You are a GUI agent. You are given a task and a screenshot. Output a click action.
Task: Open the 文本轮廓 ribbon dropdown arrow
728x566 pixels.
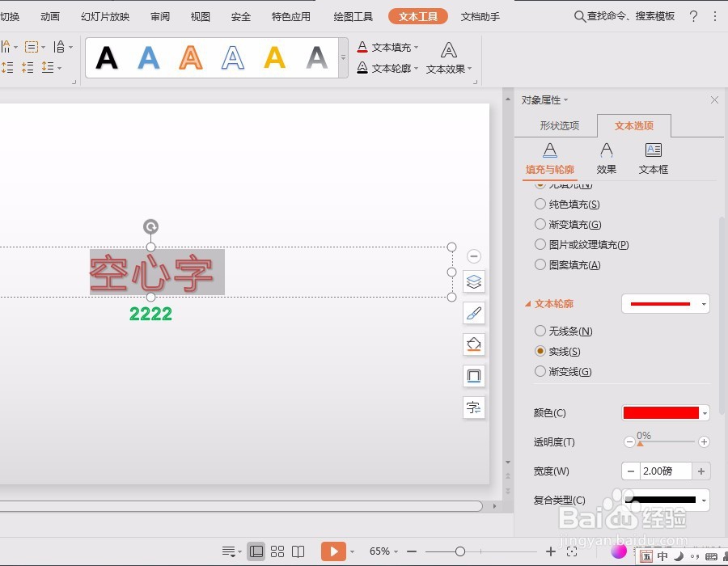[416, 68]
